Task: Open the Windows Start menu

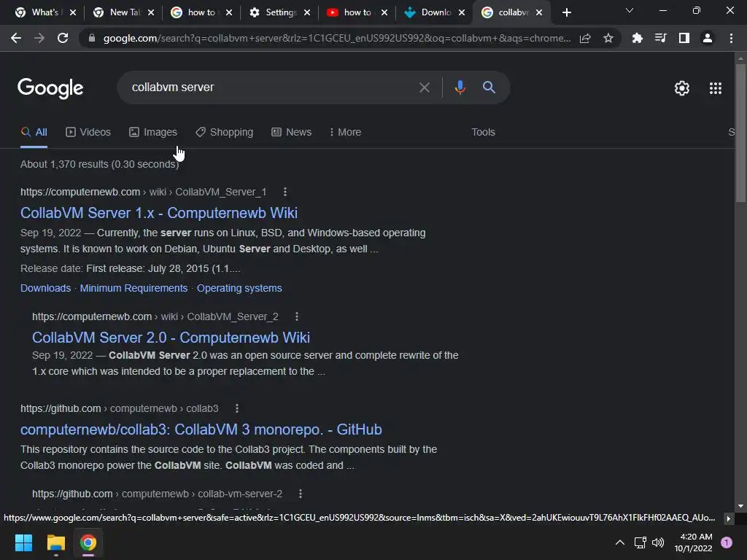Action: [23, 542]
